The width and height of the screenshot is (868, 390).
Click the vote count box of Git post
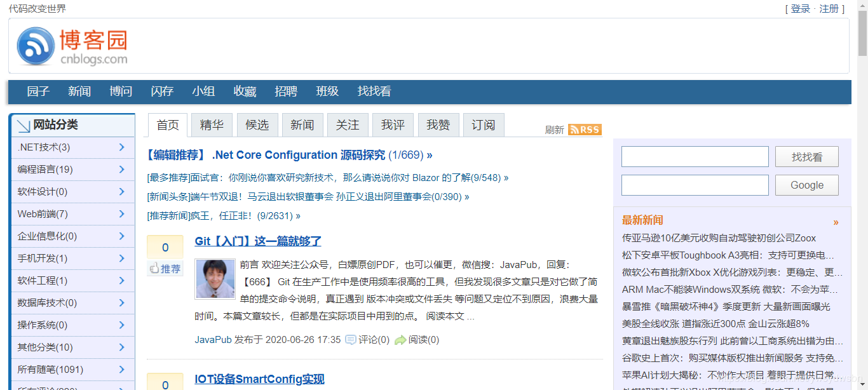coord(165,248)
